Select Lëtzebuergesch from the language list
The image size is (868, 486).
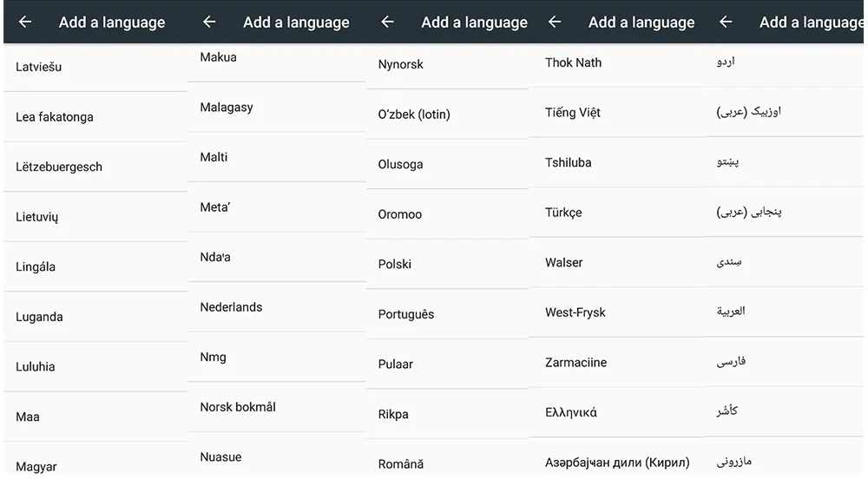(x=59, y=167)
